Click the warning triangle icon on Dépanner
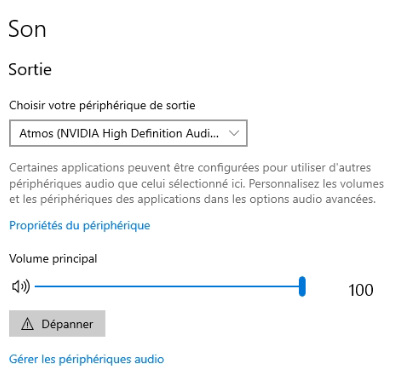The height and width of the screenshot is (378, 400). coord(27,324)
